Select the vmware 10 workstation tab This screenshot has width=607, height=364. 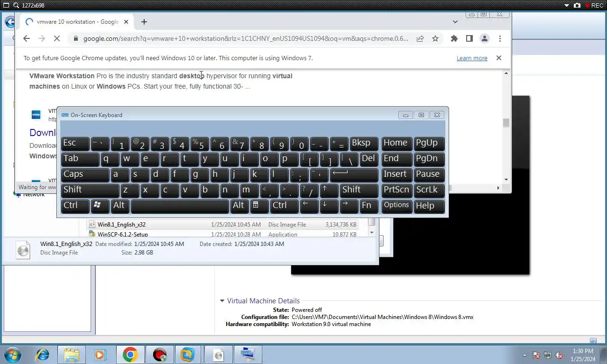pos(77,22)
